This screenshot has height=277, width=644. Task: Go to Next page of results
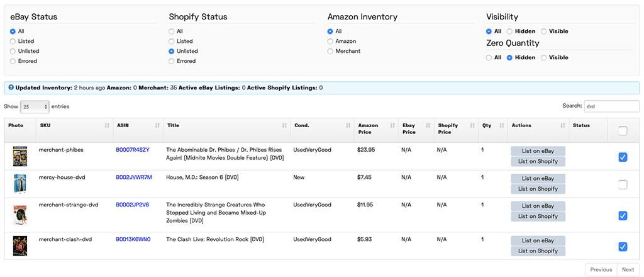[628, 269]
